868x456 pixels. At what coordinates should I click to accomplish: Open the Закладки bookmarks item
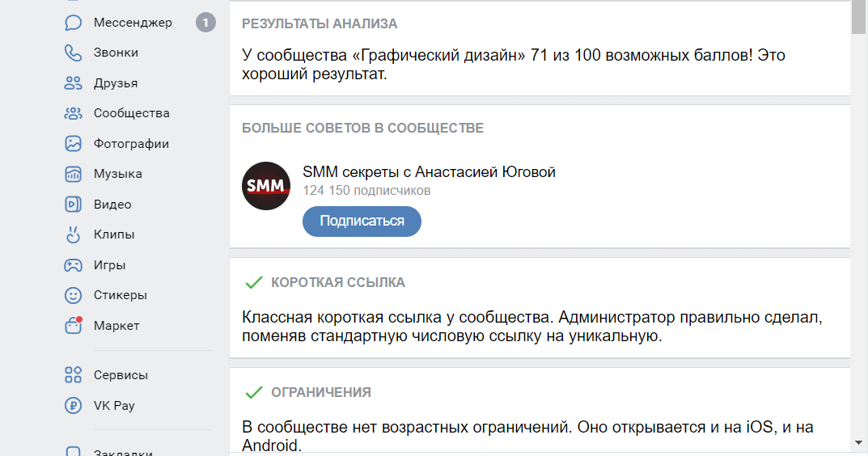click(x=123, y=453)
